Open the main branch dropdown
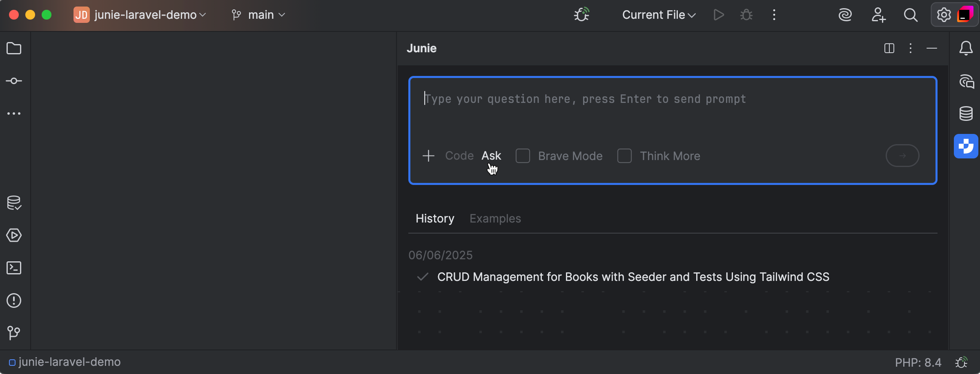Viewport: 980px width, 374px height. click(258, 15)
